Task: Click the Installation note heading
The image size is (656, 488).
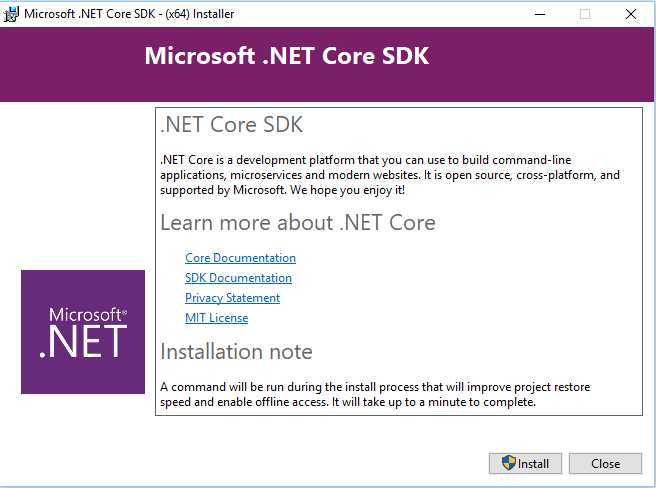Action: click(x=236, y=351)
